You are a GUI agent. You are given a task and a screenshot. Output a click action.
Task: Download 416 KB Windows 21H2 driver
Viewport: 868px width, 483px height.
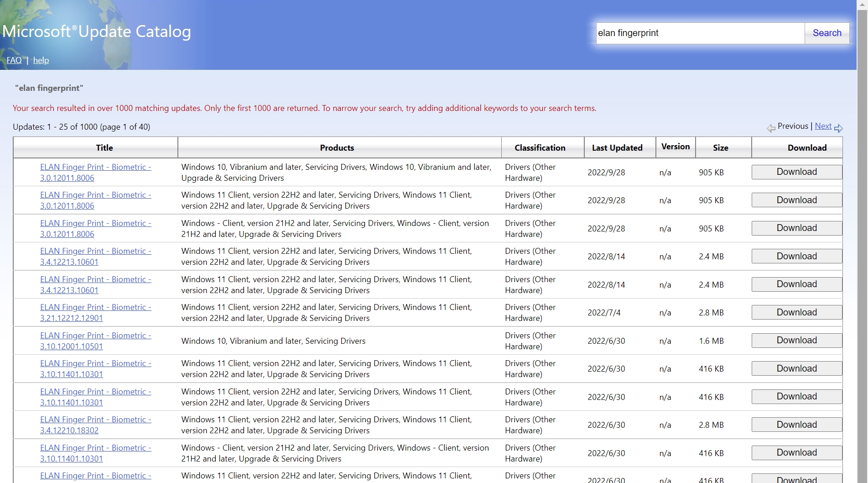coord(796,453)
